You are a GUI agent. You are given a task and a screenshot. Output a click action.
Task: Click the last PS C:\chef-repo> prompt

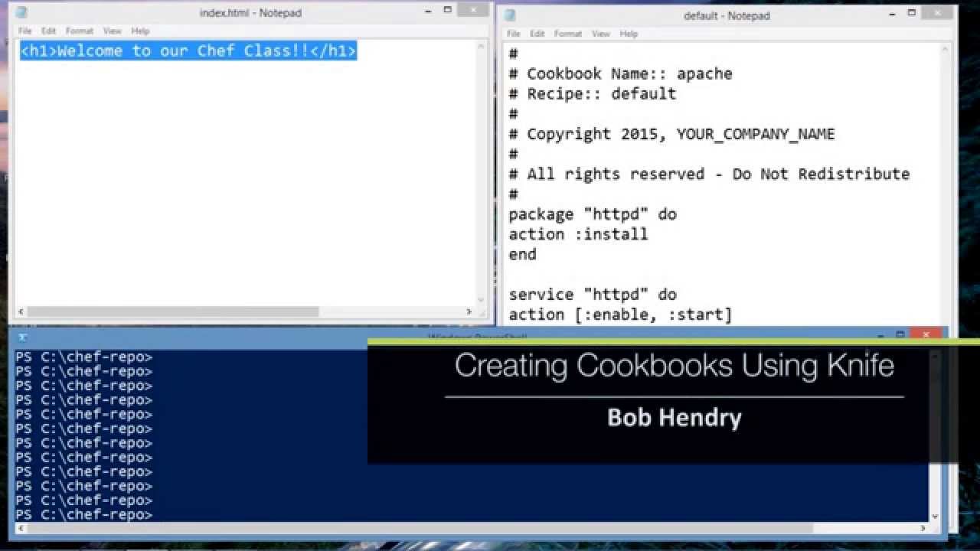(x=83, y=515)
